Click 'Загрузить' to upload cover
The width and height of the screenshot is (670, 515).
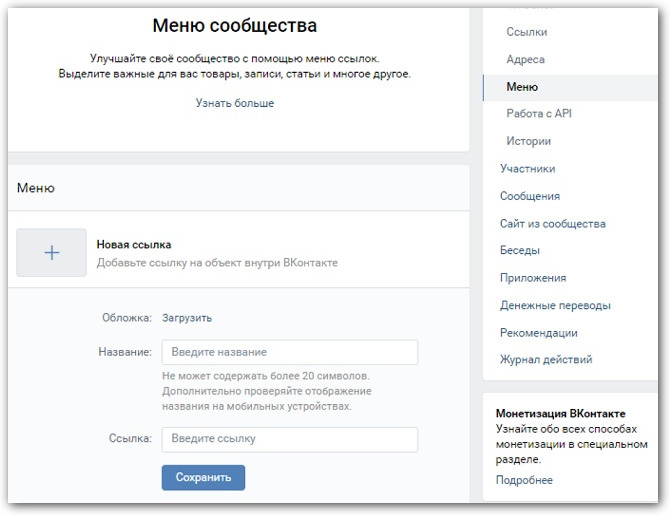(x=187, y=318)
